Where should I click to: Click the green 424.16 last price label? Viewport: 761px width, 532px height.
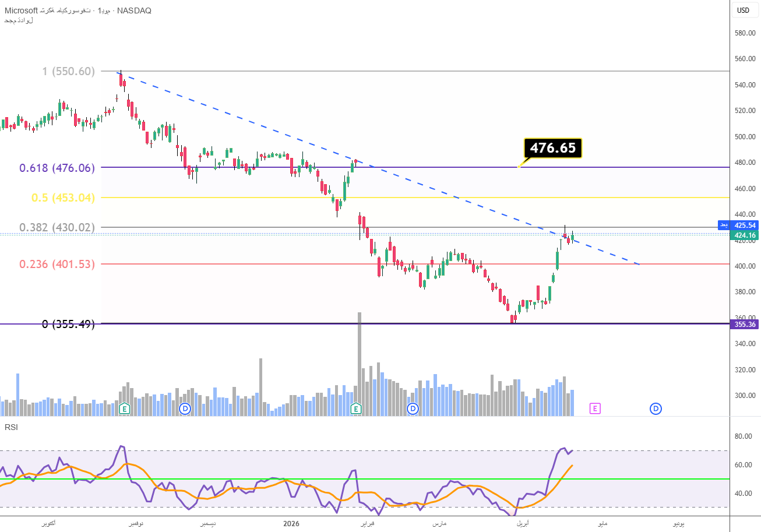pos(745,235)
